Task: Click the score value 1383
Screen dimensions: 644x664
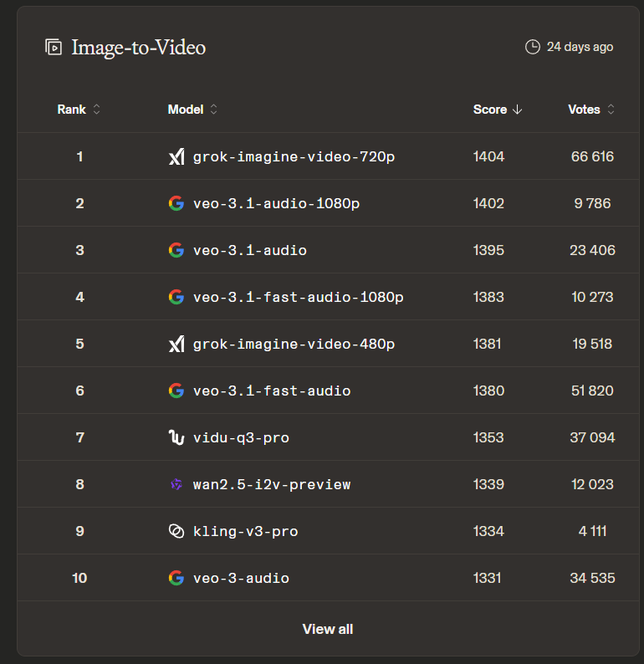Action: (488, 297)
